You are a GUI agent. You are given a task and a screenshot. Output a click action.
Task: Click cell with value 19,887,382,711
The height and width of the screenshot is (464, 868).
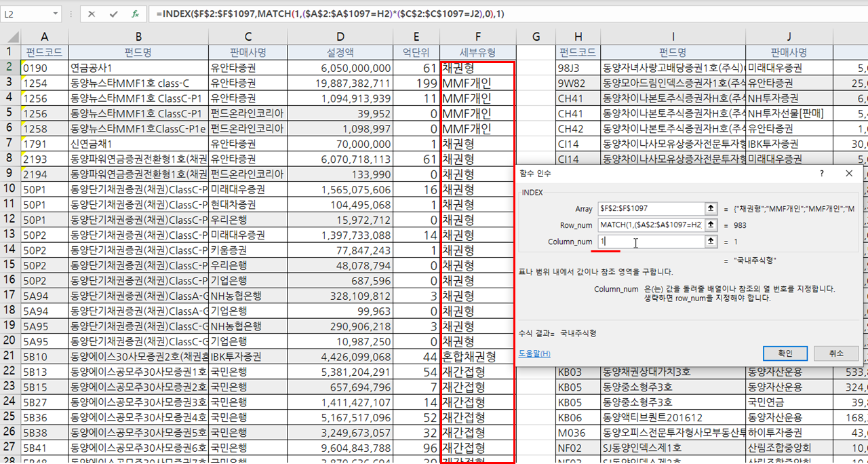tap(340, 83)
